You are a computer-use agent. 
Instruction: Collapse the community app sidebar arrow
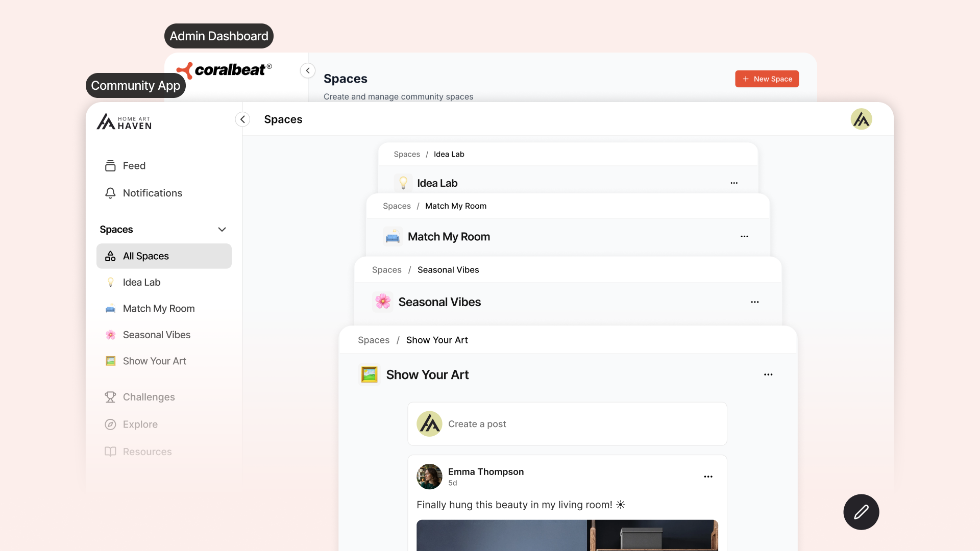coord(242,119)
